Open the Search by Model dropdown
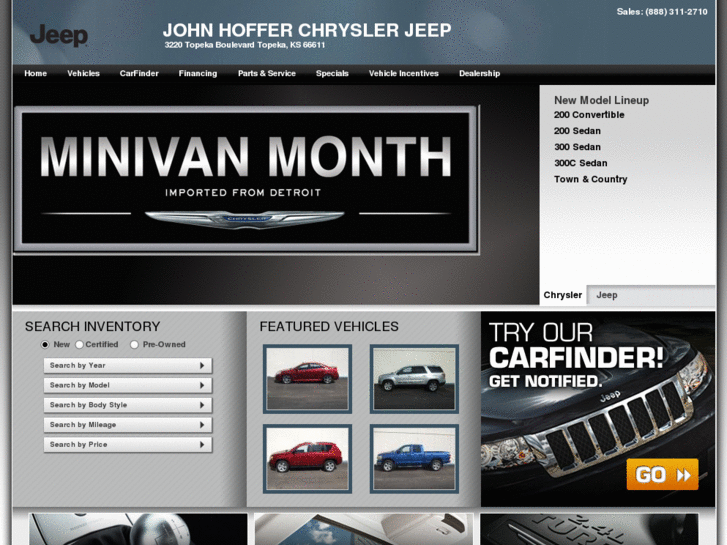The image size is (727, 545). [128, 385]
